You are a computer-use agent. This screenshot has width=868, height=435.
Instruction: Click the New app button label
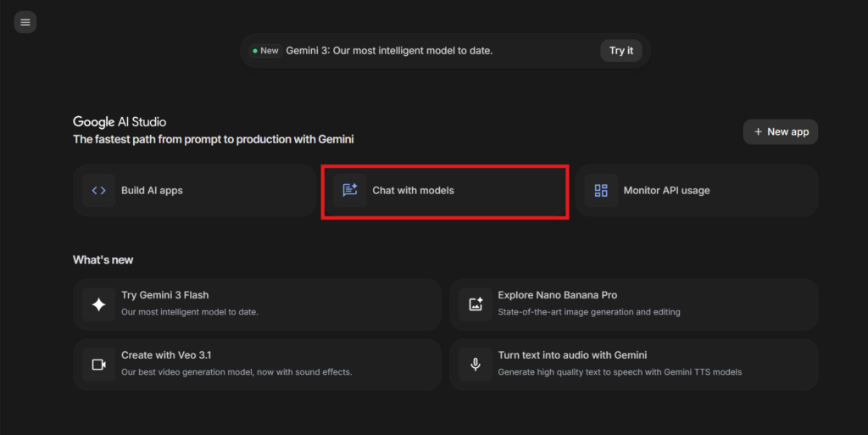tap(787, 132)
